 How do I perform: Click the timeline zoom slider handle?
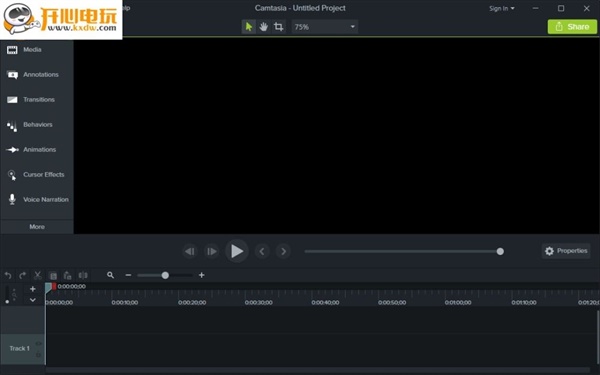click(165, 275)
